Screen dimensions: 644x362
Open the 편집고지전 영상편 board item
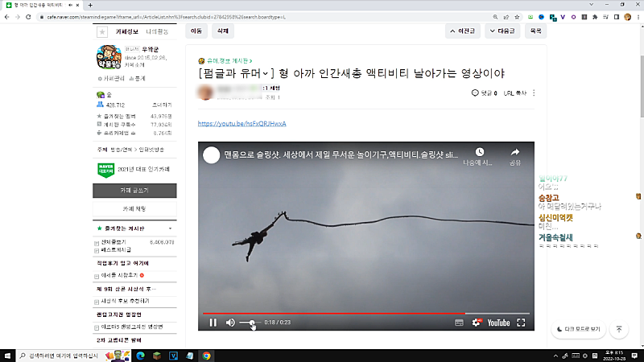132,327
